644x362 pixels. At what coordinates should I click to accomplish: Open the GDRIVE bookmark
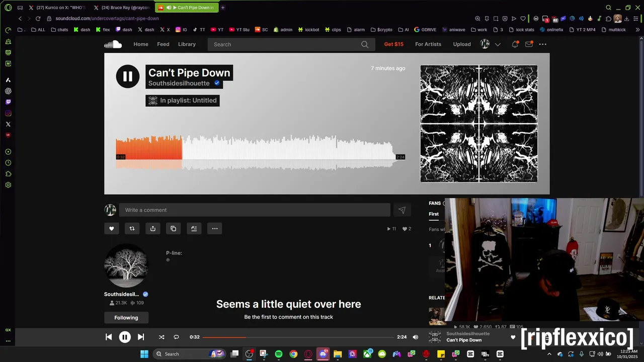(425, 30)
